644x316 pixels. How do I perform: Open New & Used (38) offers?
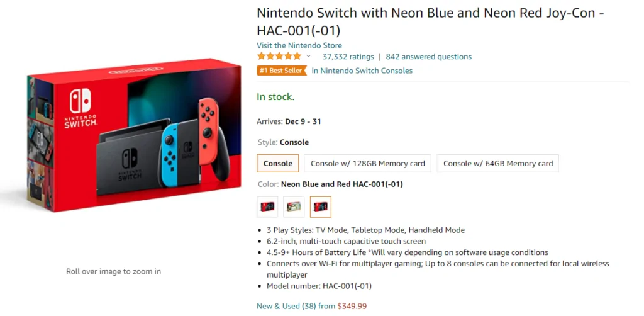pos(286,306)
